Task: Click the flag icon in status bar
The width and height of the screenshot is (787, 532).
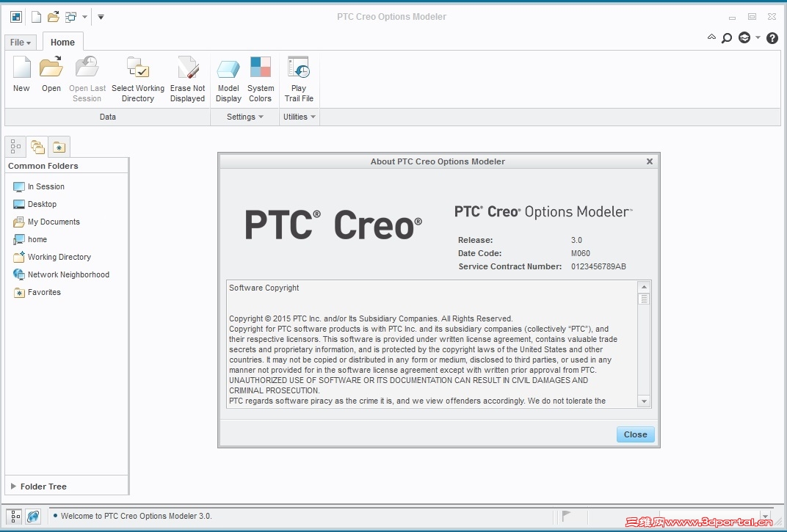Action: point(567,515)
